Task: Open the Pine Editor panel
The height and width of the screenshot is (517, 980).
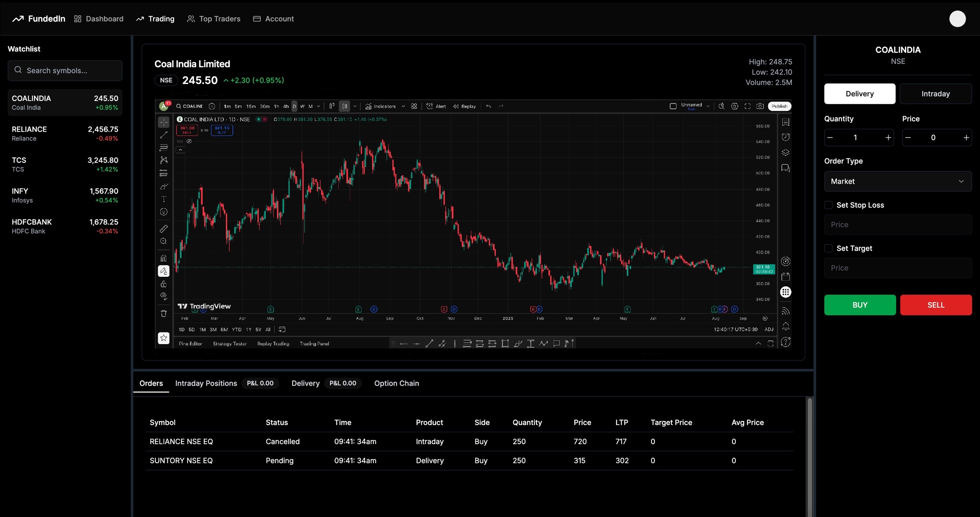Action: point(191,344)
